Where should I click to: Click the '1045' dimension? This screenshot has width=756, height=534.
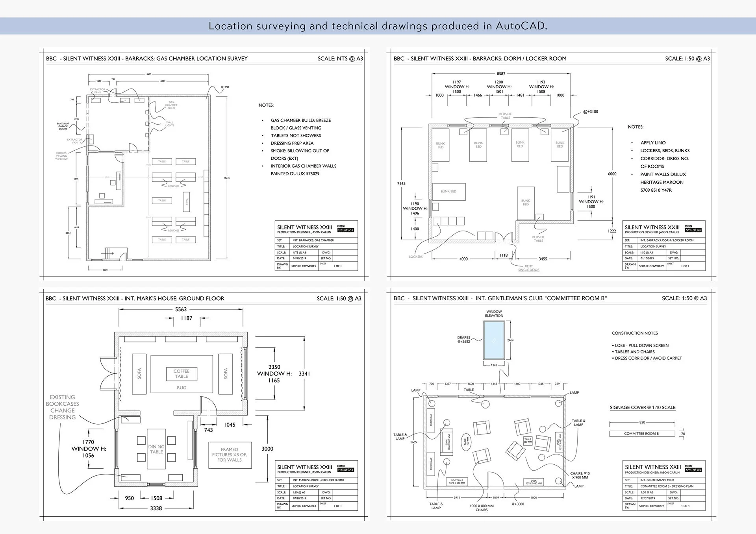tap(230, 425)
